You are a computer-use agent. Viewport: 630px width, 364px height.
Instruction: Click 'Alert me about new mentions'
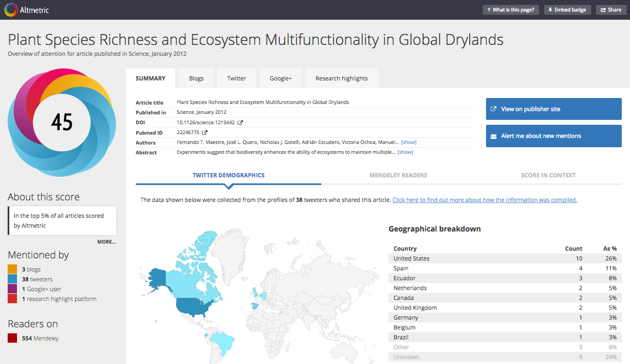553,136
